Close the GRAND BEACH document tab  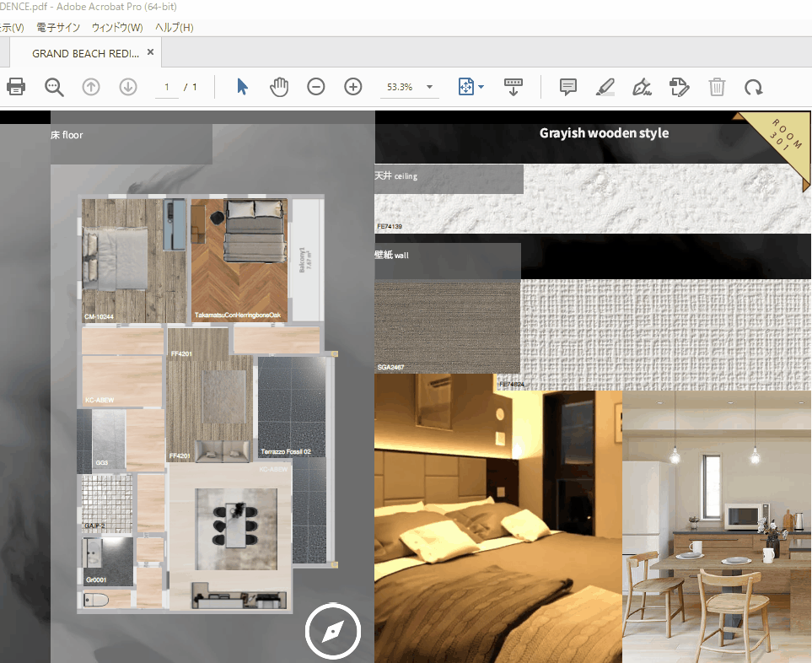tap(150, 52)
